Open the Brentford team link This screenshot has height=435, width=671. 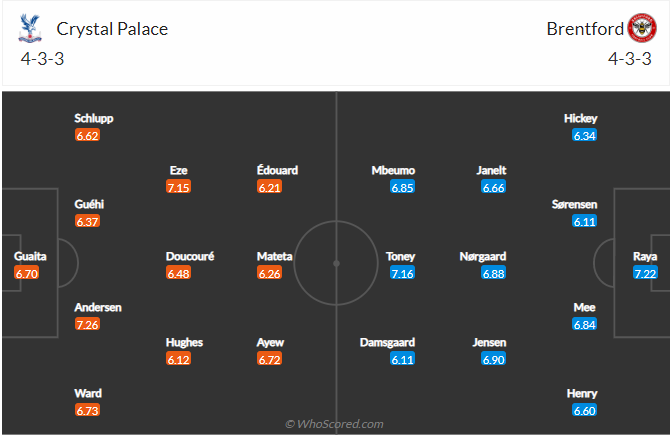click(x=582, y=28)
